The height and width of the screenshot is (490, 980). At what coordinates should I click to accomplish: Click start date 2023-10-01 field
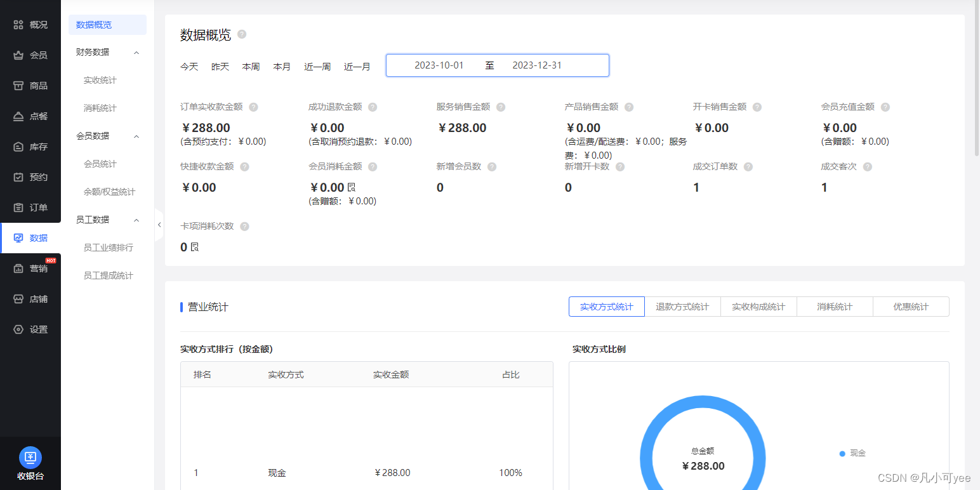[x=439, y=65]
